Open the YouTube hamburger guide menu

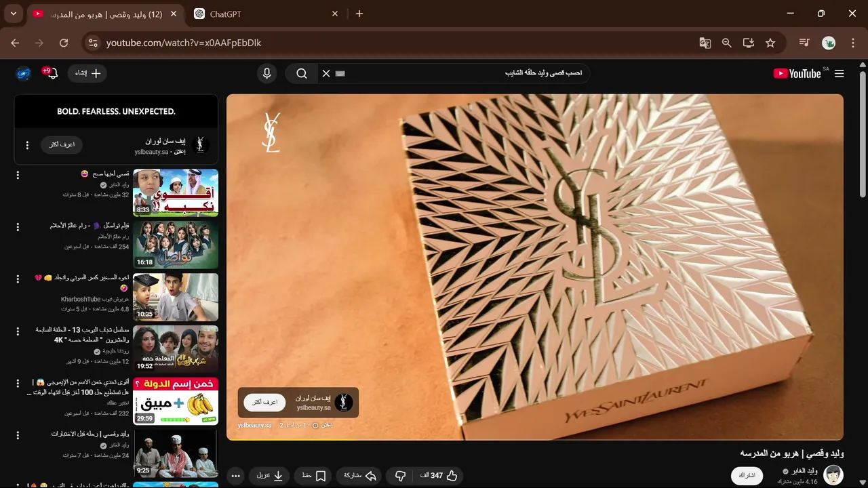click(840, 73)
